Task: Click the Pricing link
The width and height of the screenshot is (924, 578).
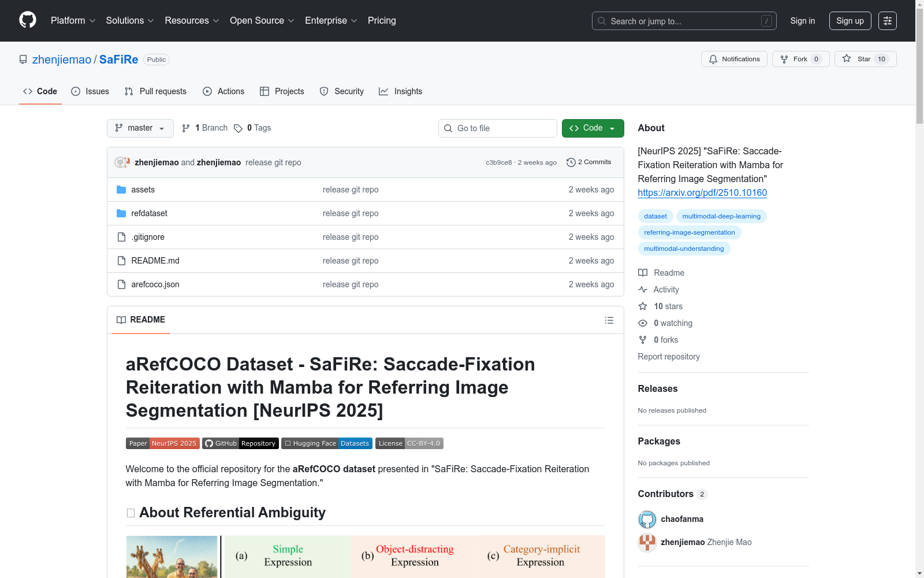Action: (382, 21)
